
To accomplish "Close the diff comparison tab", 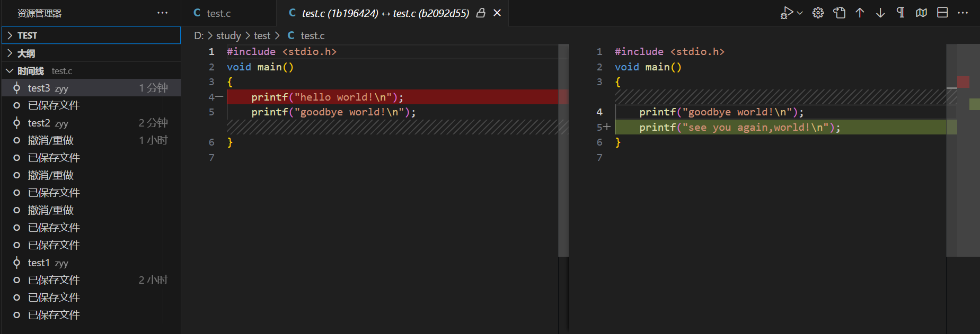I will tap(497, 13).
